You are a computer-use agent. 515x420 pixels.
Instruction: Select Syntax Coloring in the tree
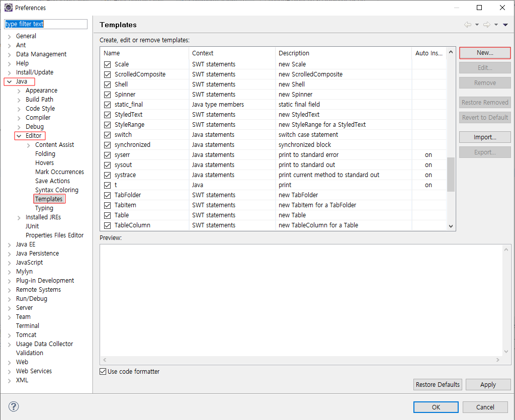[x=57, y=190]
